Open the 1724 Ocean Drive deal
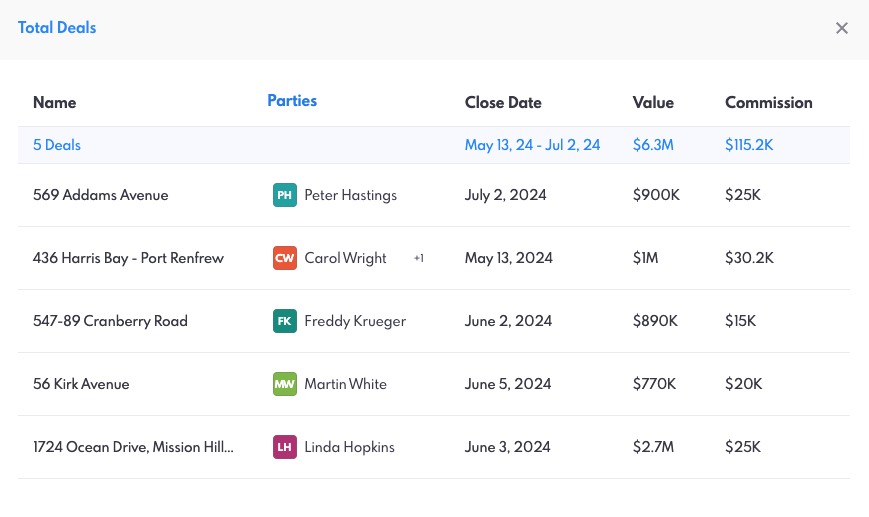 coord(133,447)
